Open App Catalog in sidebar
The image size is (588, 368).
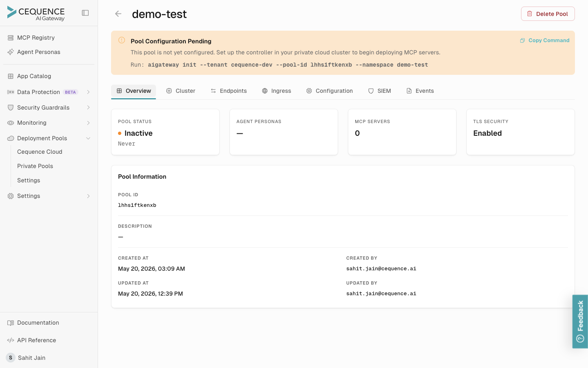(x=34, y=76)
